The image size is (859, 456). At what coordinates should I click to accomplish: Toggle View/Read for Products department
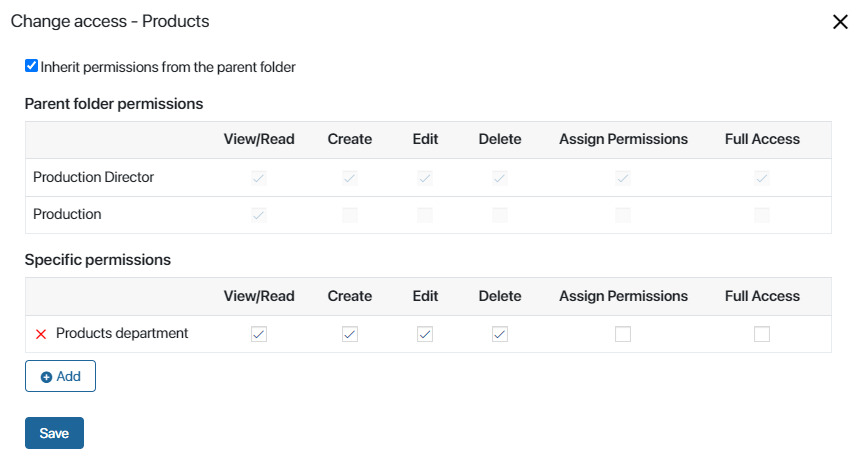point(259,334)
